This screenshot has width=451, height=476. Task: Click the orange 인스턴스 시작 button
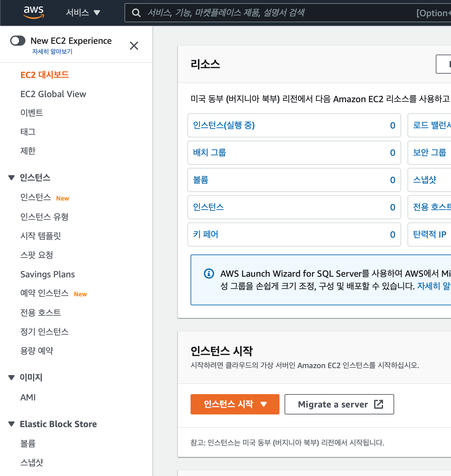[x=235, y=404]
